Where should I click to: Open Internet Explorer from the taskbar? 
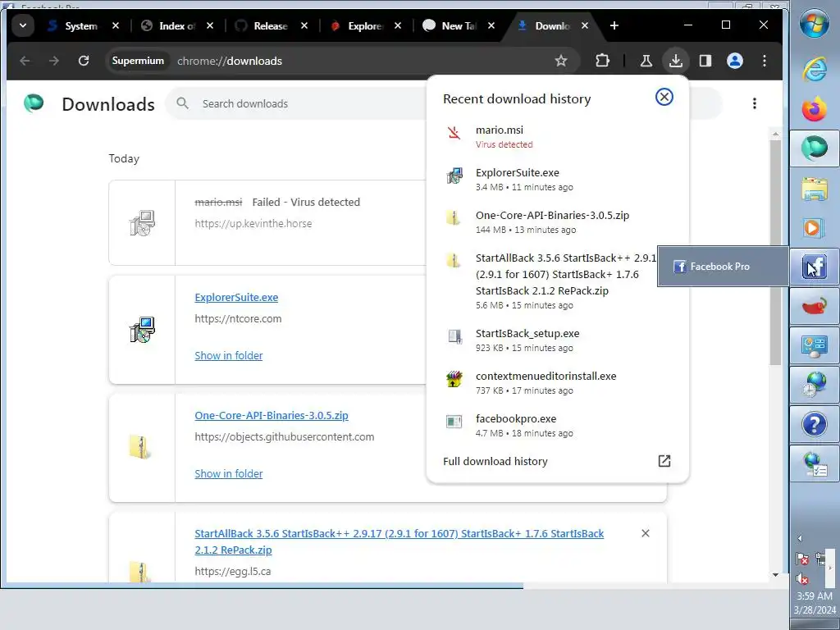pos(815,69)
